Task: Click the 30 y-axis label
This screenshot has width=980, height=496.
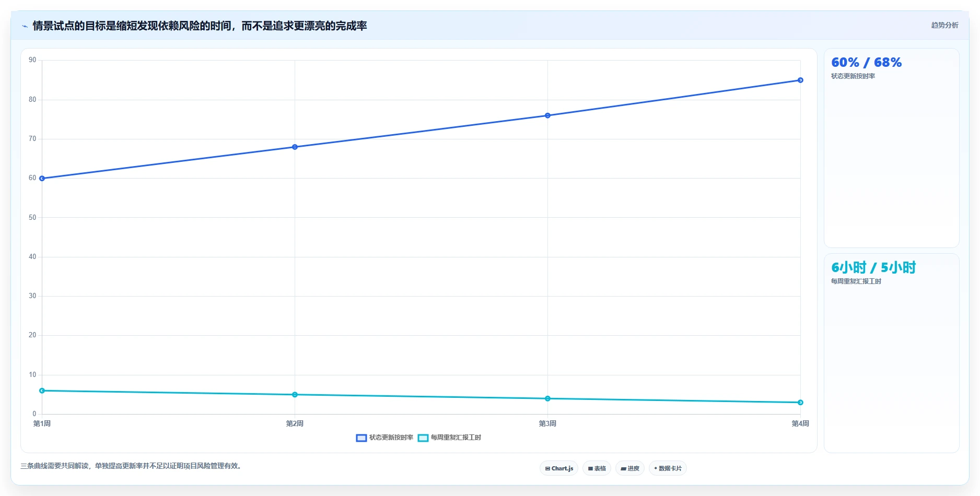Action: (32, 296)
